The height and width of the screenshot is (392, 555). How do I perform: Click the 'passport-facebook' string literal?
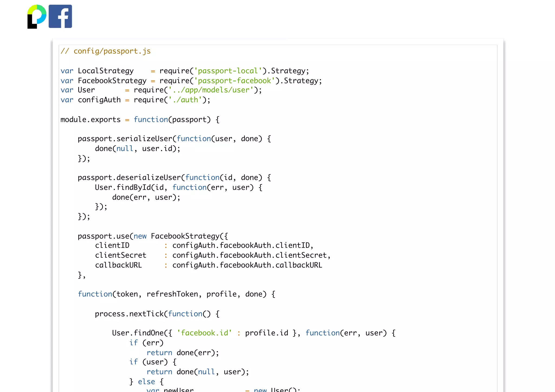coord(234,81)
